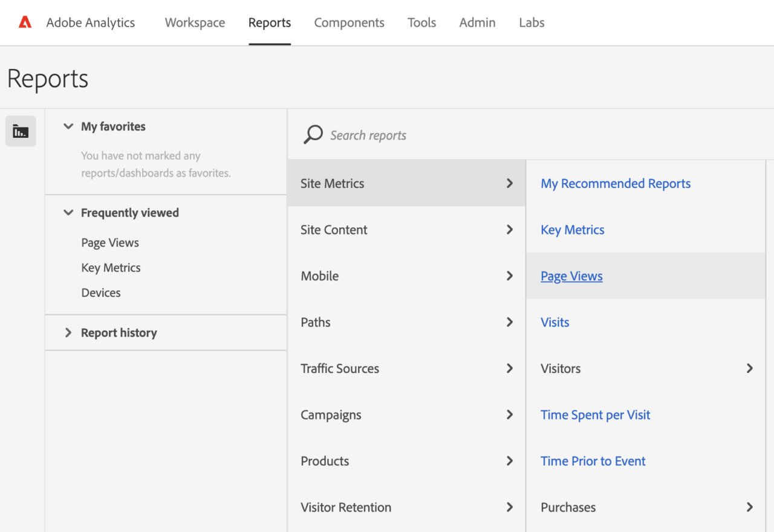This screenshot has height=532, width=774.
Task: Open Time Prior to Event report
Action: pos(593,461)
